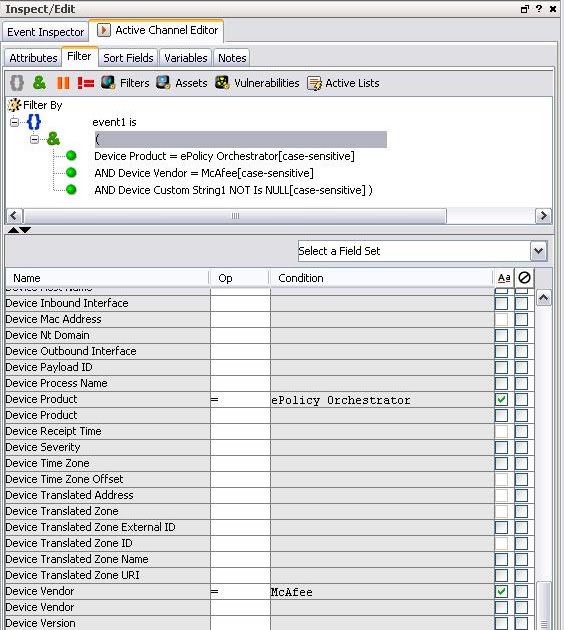The width and height of the screenshot is (564, 630).
Task: Uncheck case-sensitive box for Device Product ePolicy Orchestrator
Action: [501, 399]
